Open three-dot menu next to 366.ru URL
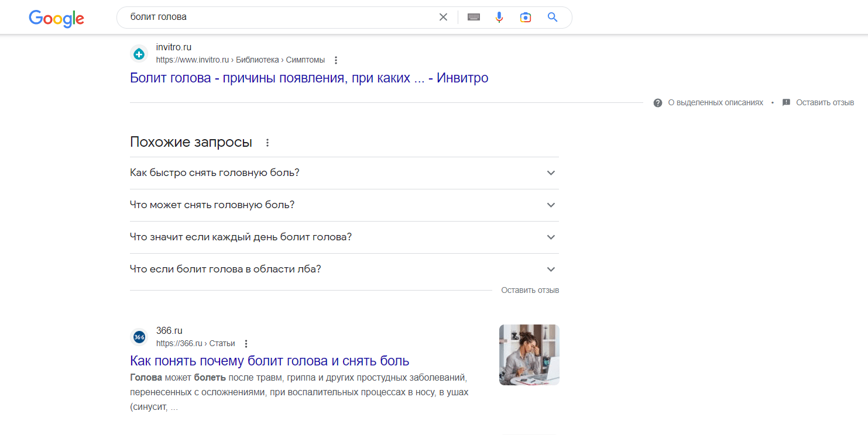 pyautogui.click(x=246, y=344)
